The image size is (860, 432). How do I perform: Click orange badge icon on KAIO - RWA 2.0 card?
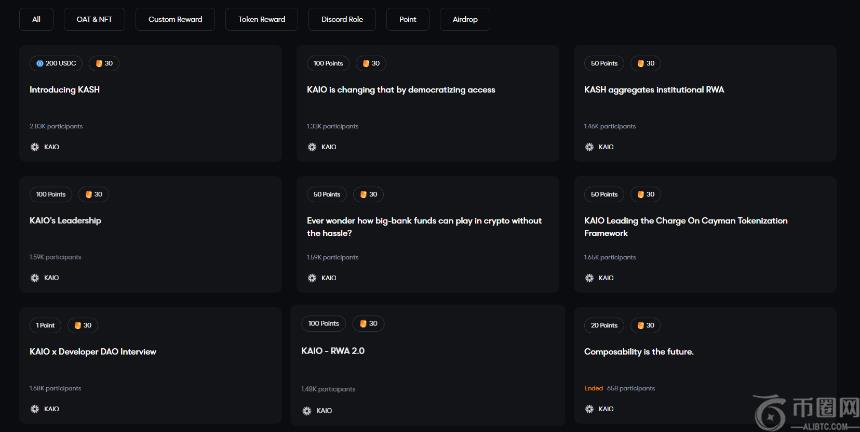[x=363, y=324]
